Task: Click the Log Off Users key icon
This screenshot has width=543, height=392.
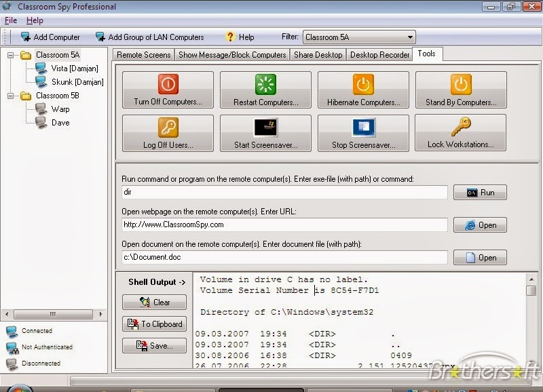Action: [x=168, y=128]
